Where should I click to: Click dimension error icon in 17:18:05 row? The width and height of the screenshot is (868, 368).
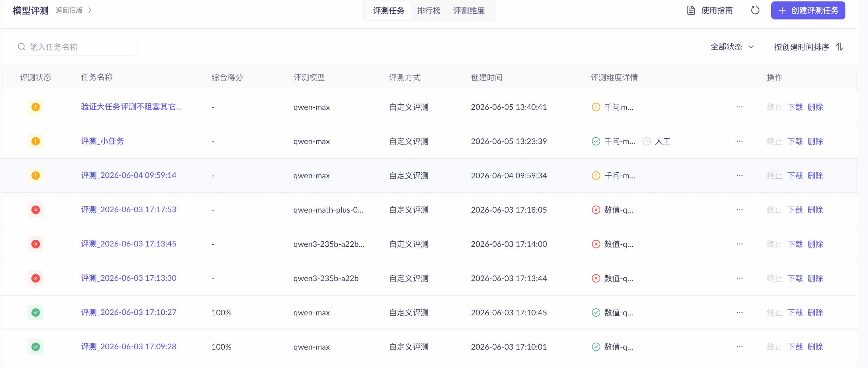click(x=596, y=210)
